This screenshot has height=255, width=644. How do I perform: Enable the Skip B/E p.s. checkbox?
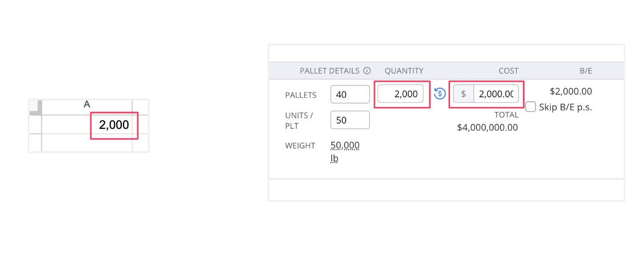pyautogui.click(x=531, y=107)
